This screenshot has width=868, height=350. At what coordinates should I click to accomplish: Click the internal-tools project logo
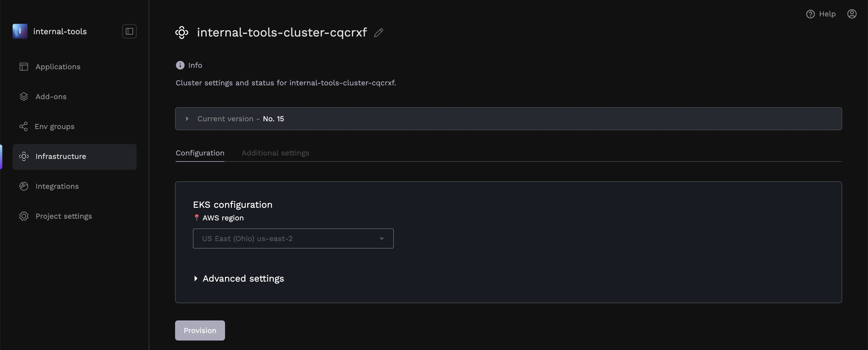(x=20, y=31)
